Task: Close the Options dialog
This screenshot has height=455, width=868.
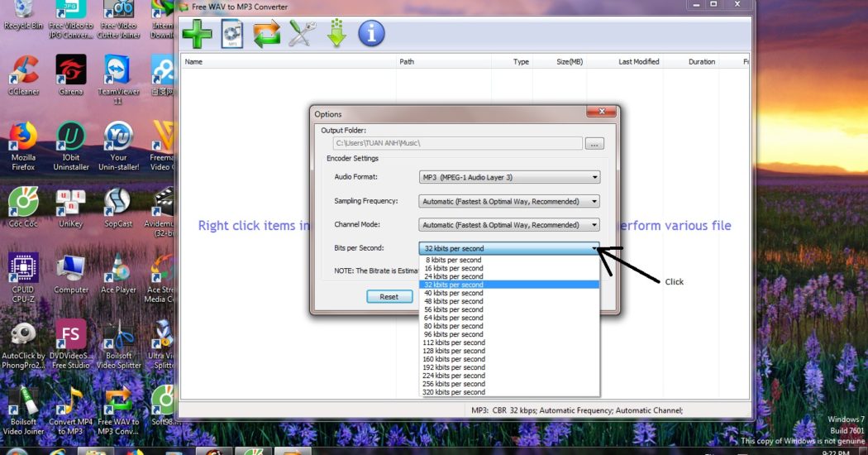Action: 601,112
